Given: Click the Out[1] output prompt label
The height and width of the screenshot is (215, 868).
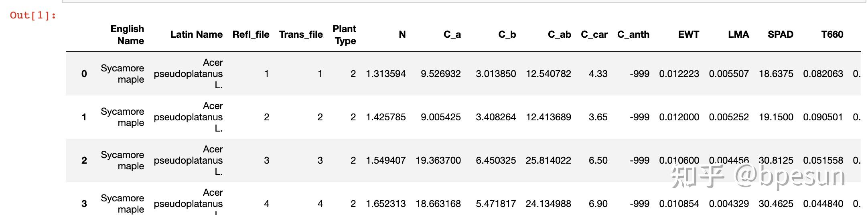Looking at the screenshot, I should (33, 15).
